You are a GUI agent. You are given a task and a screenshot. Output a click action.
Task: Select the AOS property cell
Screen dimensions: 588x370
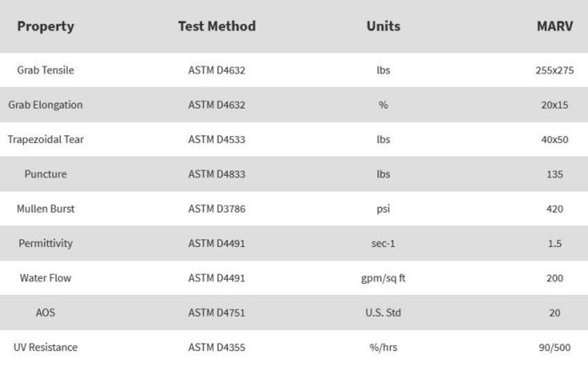45,313
